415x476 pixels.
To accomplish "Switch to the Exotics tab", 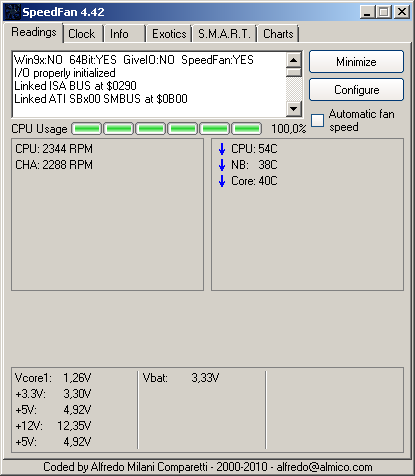I will click(169, 34).
